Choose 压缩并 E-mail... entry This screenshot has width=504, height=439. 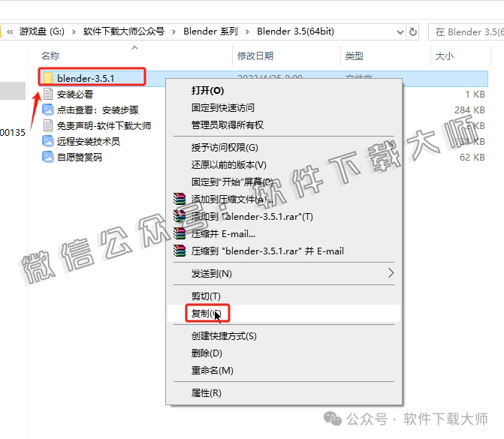point(223,234)
